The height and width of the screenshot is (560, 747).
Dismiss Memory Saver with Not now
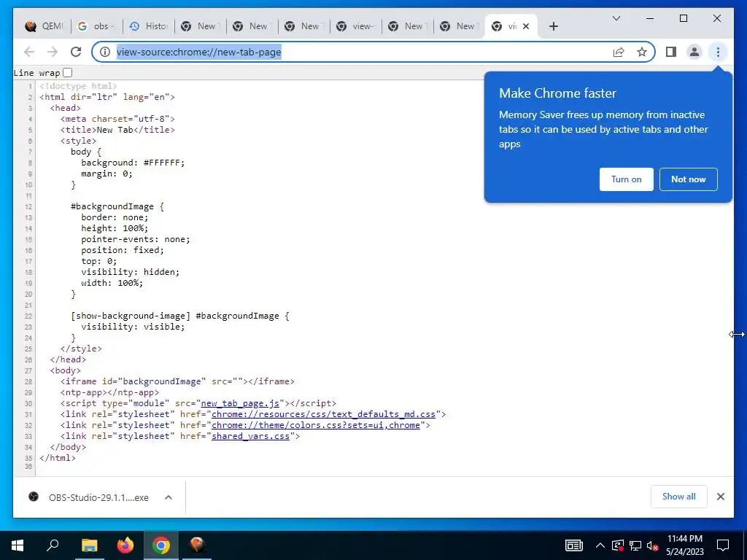coord(688,179)
